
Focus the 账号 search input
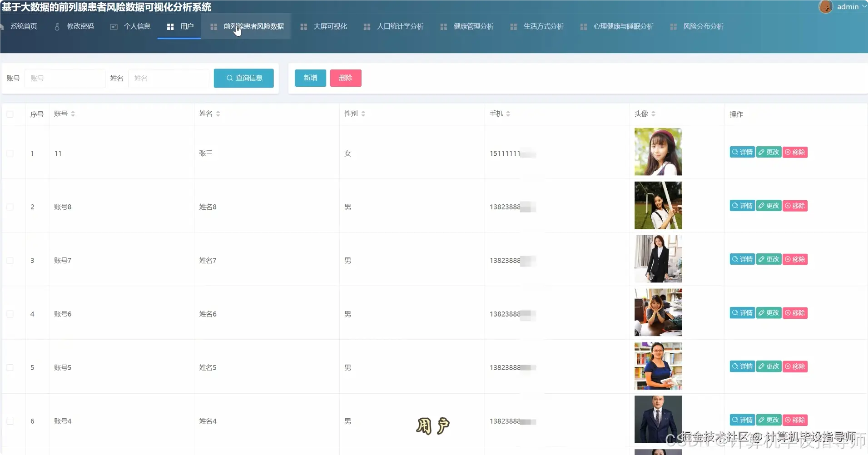click(65, 78)
